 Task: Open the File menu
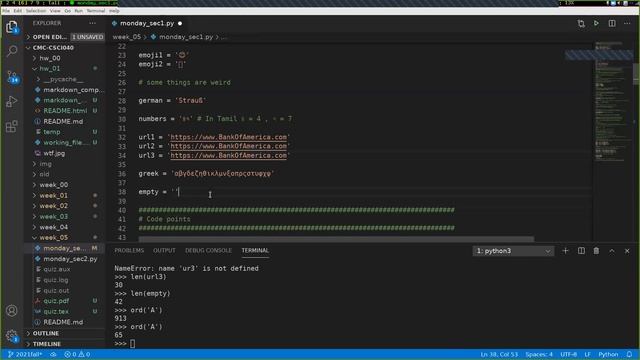6,11
